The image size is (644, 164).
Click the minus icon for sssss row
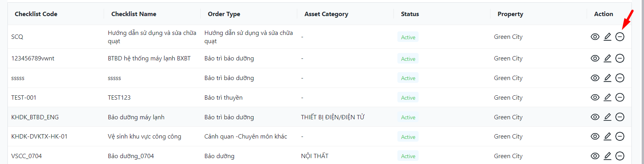tap(620, 78)
